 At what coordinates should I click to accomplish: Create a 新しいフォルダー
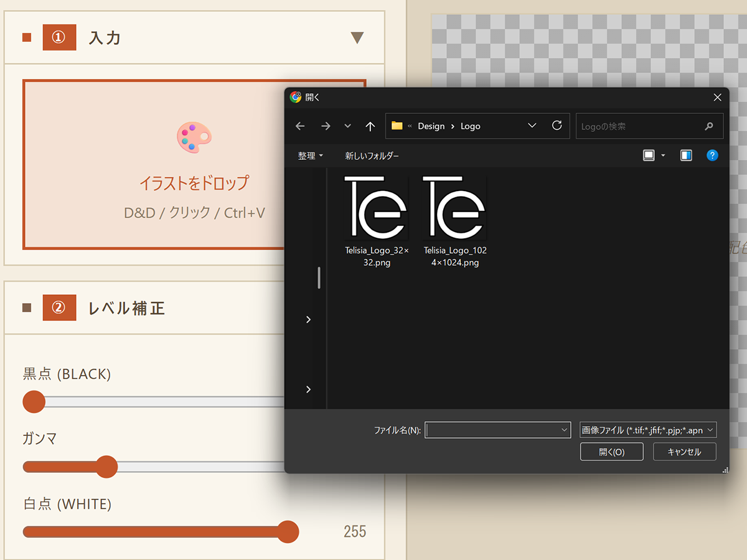click(x=372, y=156)
